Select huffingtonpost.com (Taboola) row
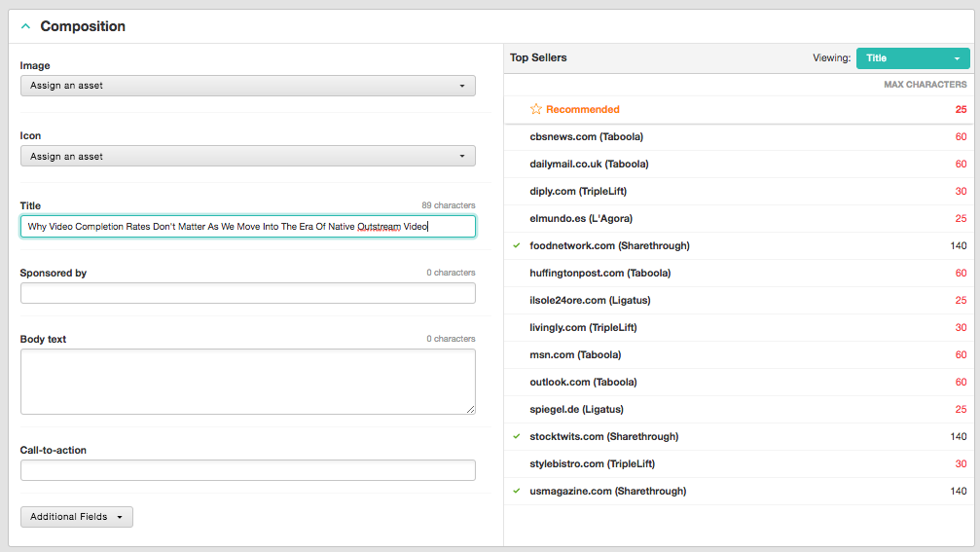 click(739, 274)
